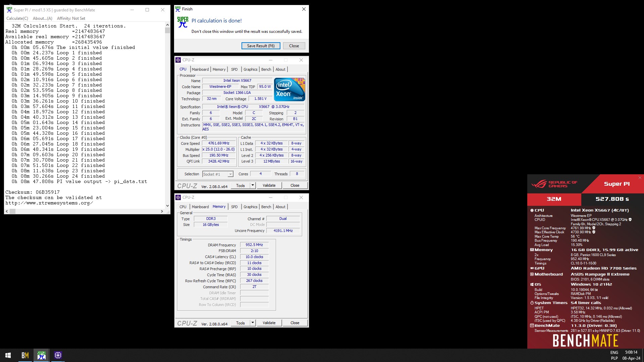Click the Core Voltage 1.581 V field
This screenshot has height=362, width=644.
point(260,99)
